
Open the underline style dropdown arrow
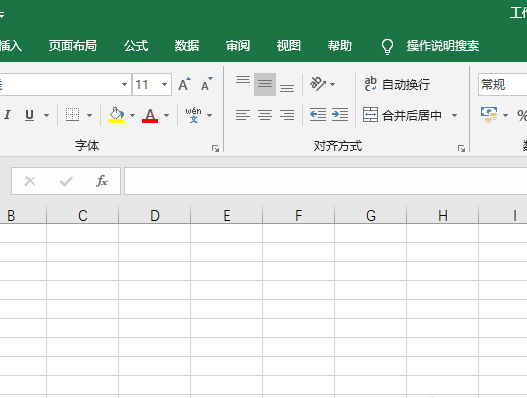[46, 115]
